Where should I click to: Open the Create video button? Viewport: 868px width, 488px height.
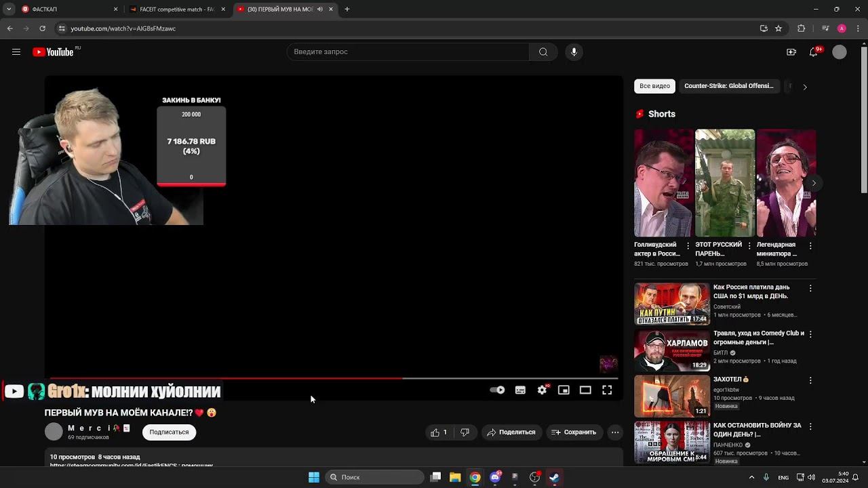791,52
